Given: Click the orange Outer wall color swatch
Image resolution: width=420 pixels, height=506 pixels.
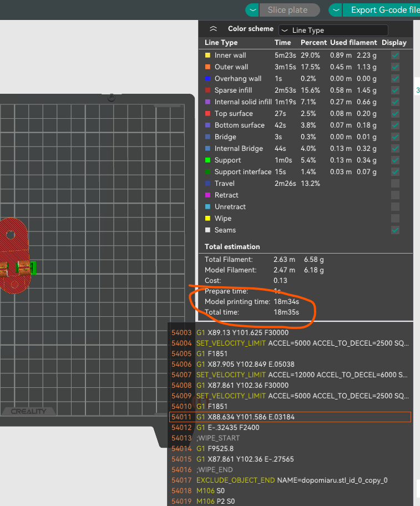Looking at the screenshot, I should tap(208, 67).
